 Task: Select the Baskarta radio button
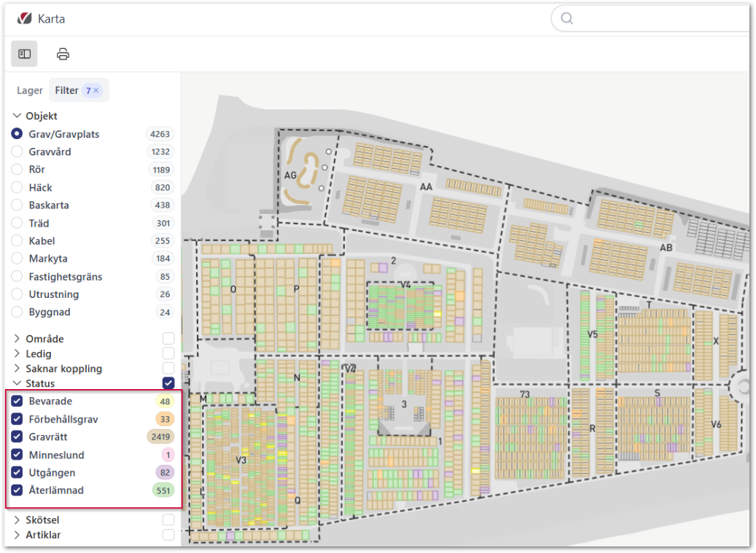coord(17,205)
